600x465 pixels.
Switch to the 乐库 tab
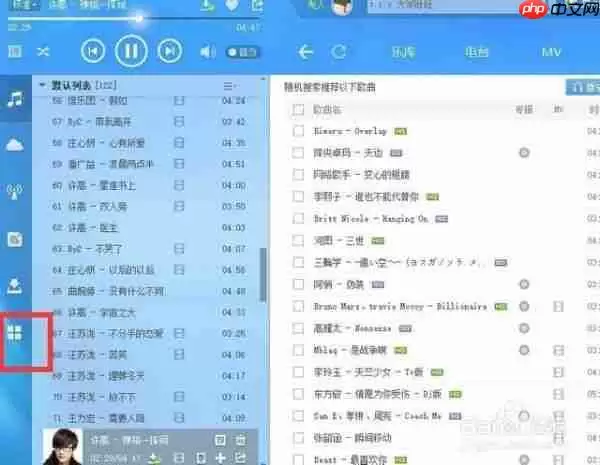[404, 52]
